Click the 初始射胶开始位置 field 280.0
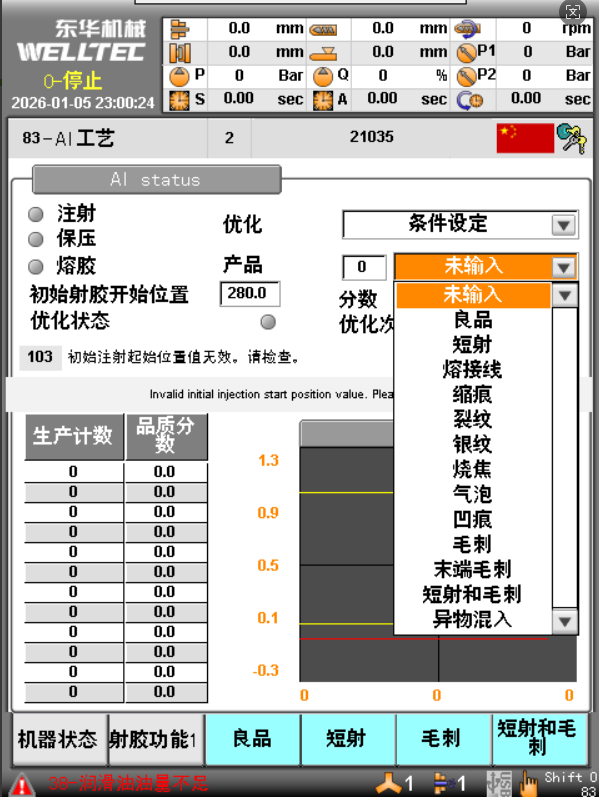Viewport: 599px width, 797px height. tap(250, 293)
